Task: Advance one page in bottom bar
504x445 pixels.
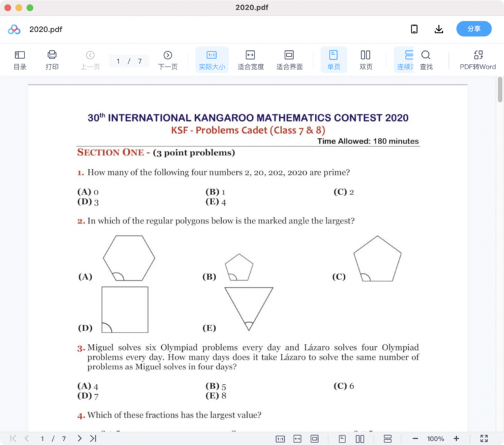Action: click(x=79, y=438)
